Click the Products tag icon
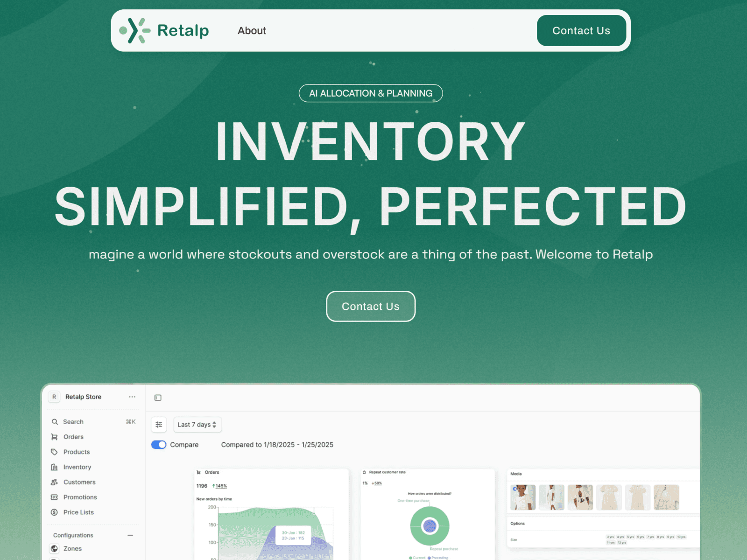 pyautogui.click(x=55, y=452)
